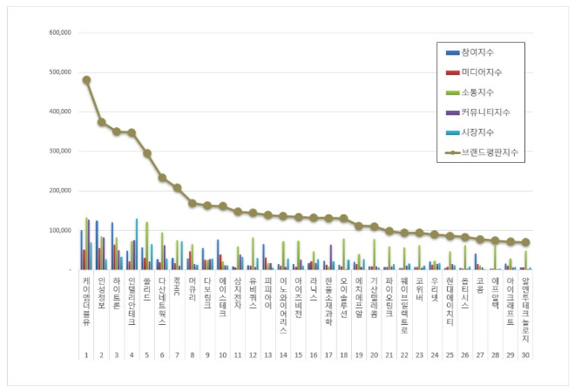Click the first brand reputation line data point
The width and height of the screenshot is (575, 392).
tap(86, 79)
